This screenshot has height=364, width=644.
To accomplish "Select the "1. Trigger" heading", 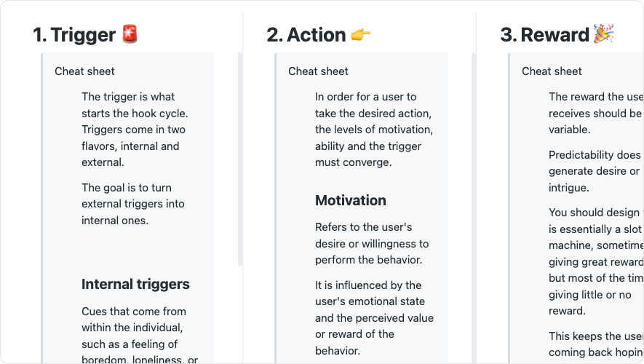I will click(x=74, y=35).
